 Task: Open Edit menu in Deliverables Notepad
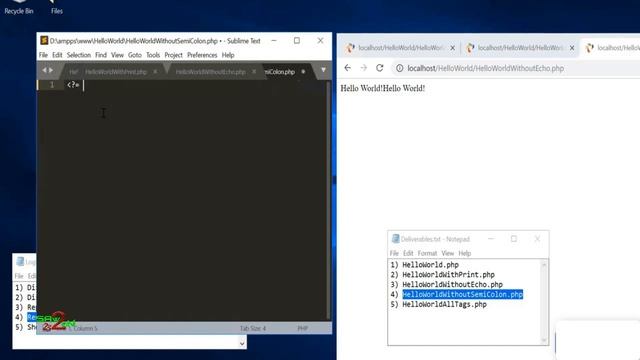pyautogui.click(x=408, y=253)
